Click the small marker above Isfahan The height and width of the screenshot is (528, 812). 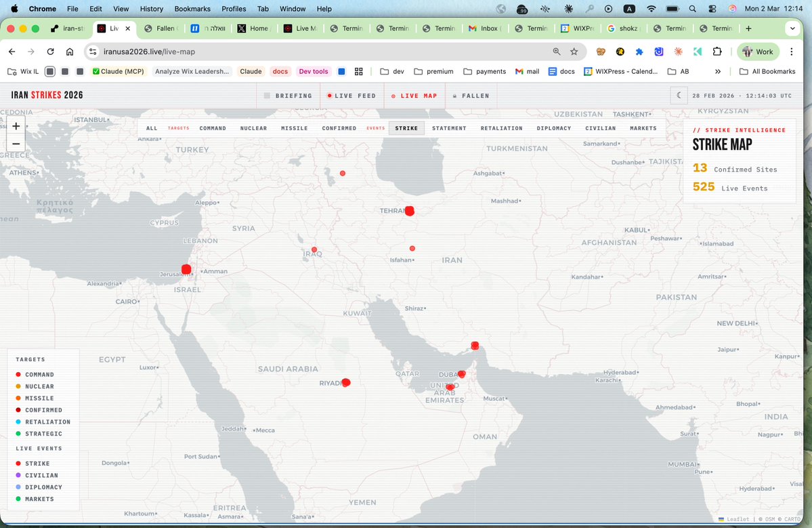(x=412, y=249)
